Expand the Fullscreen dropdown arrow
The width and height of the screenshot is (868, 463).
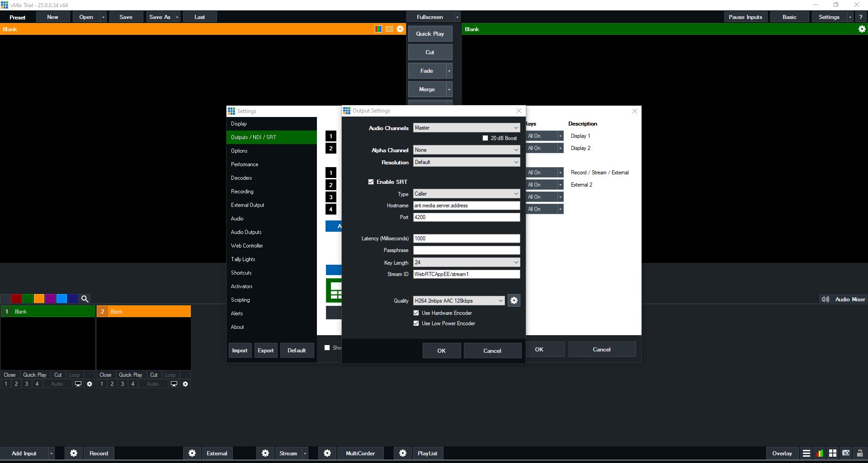tap(457, 17)
